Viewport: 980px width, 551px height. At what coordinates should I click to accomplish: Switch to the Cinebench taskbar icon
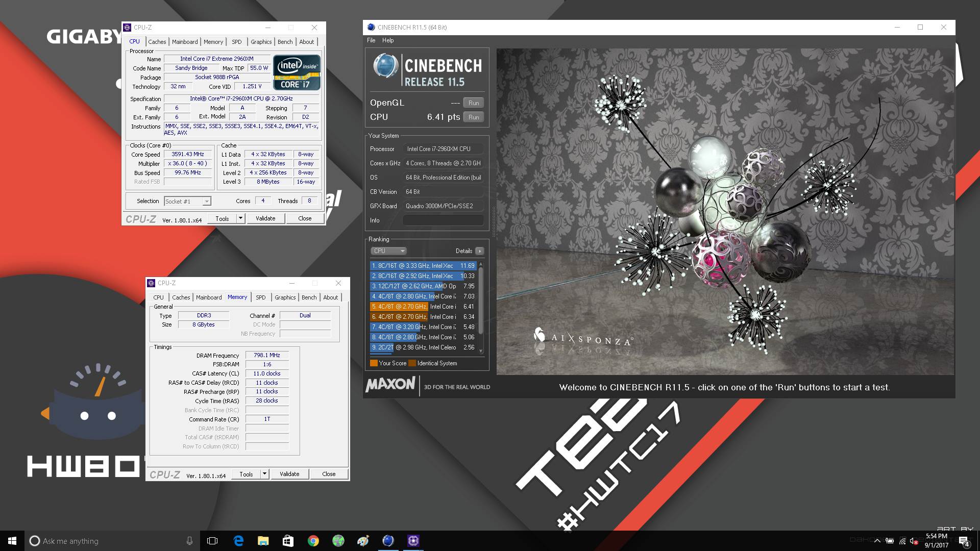[x=388, y=541]
